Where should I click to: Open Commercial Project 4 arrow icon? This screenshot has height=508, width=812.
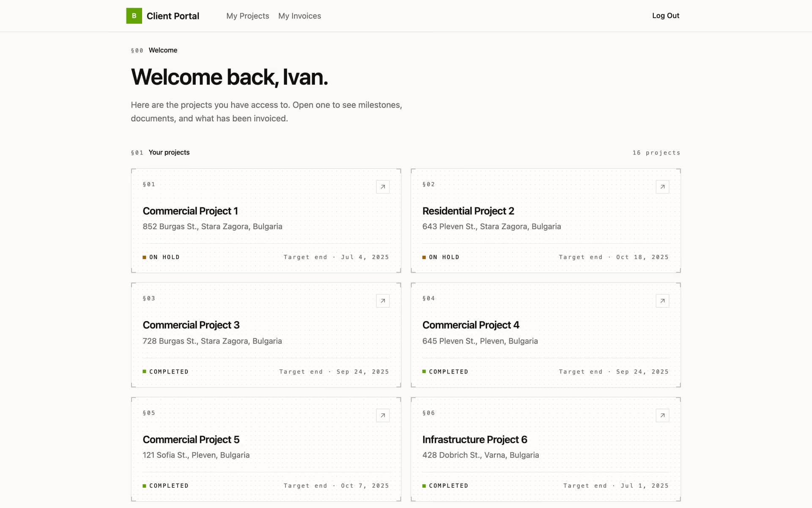pos(662,301)
